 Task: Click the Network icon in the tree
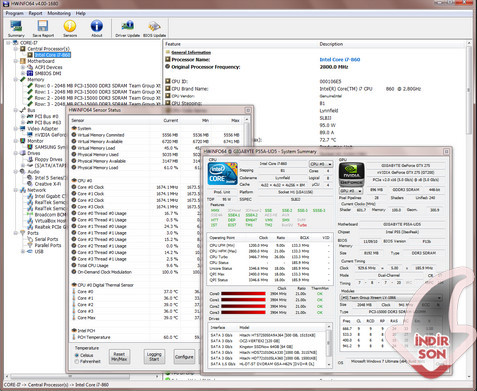tap(23, 190)
